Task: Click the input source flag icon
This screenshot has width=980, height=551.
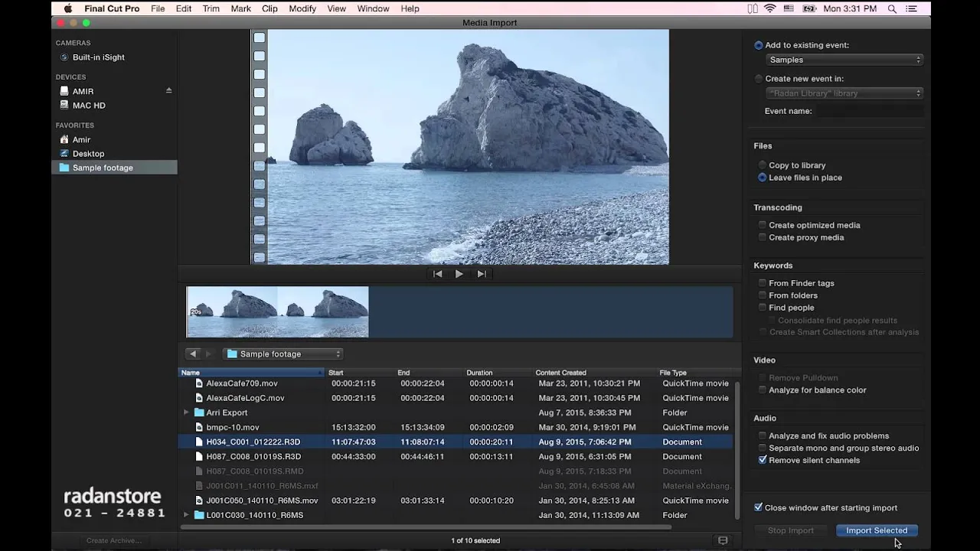Action: click(789, 8)
